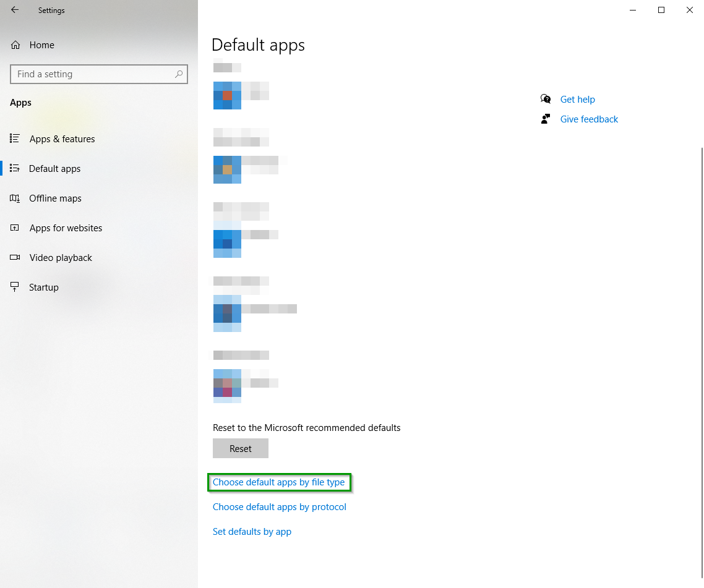This screenshot has height=588, width=704.
Task: Click the Startup monitor icon
Action: (x=15, y=288)
